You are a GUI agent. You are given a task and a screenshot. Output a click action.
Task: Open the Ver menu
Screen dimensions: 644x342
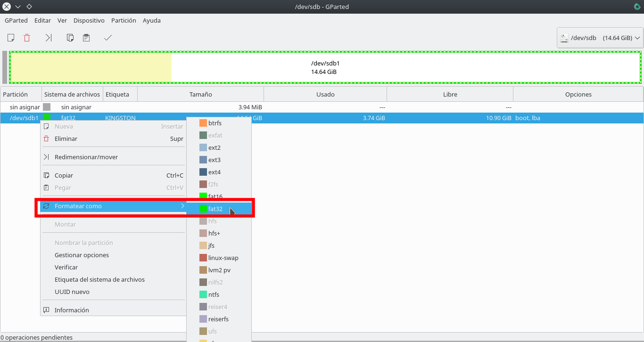pyautogui.click(x=62, y=20)
